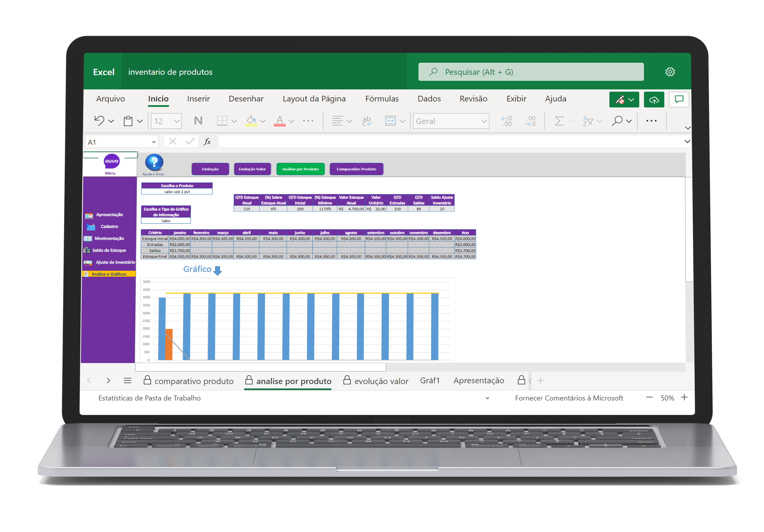Go to Saldo de Estoque sidebar link
This screenshot has height=532, width=764.
coord(109,250)
